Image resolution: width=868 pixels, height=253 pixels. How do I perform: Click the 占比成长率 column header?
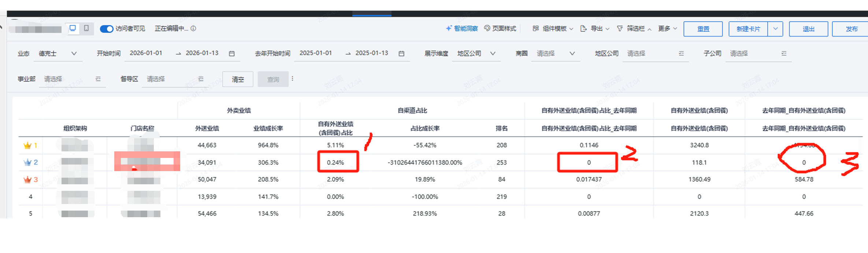pyautogui.click(x=425, y=128)
